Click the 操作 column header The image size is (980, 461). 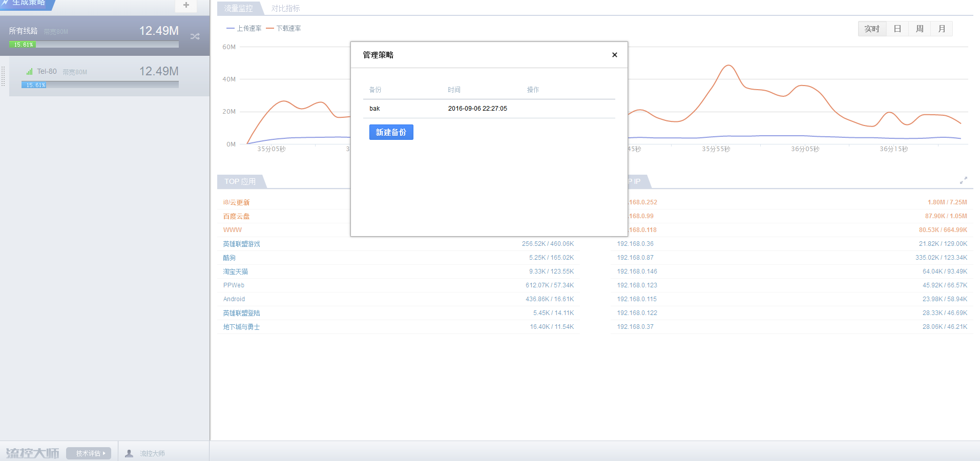point(533,90)
